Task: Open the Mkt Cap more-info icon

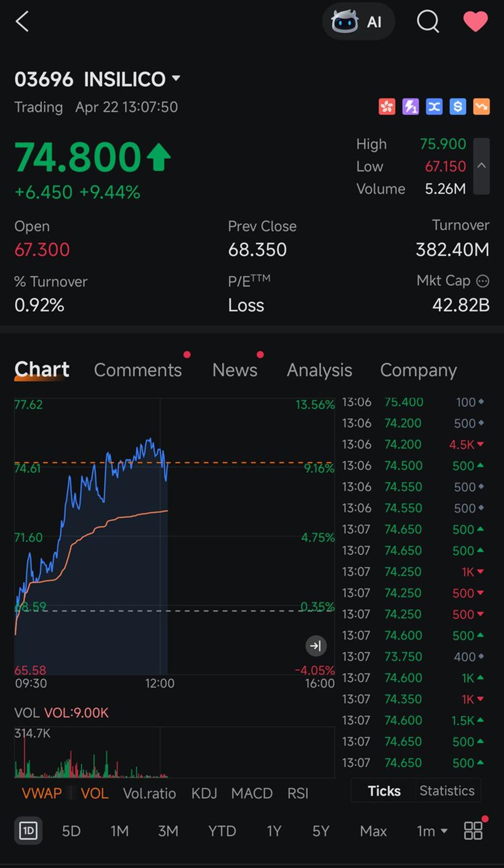Action: coord(483,281)
